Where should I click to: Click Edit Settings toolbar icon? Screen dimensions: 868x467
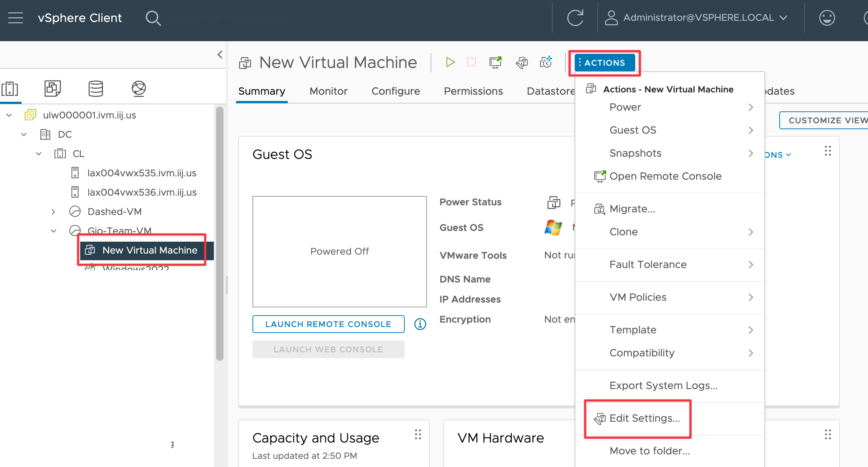coord(522,62)
